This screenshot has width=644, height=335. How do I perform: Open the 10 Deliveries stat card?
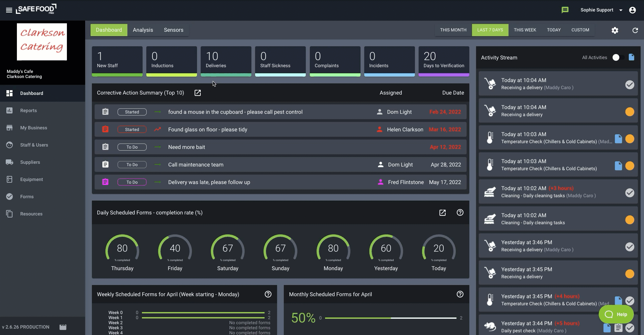(226, 61)
